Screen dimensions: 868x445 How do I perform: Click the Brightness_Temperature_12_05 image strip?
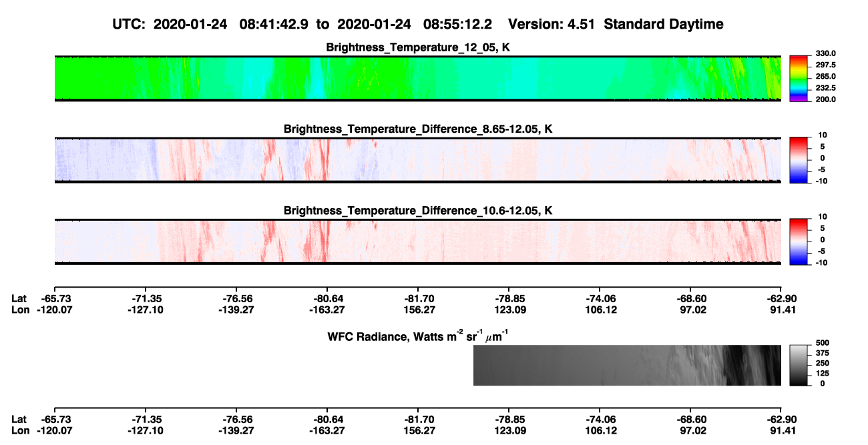coord(417,79)
